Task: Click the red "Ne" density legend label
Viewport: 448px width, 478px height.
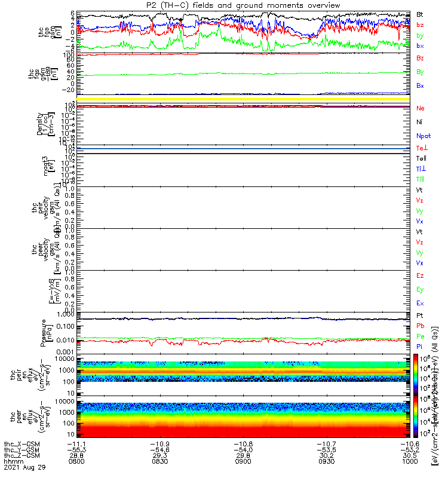Action: (421, 108)
